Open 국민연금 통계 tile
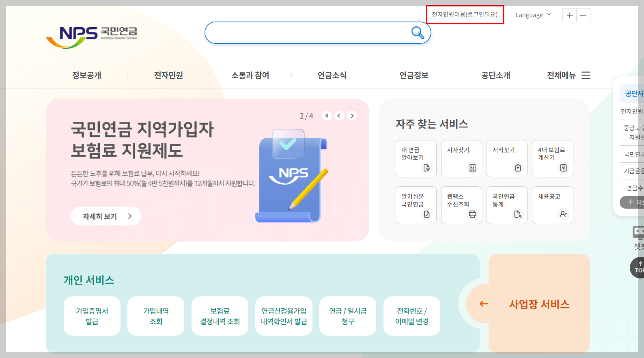The image size is (644, 358). click(507, 205)
